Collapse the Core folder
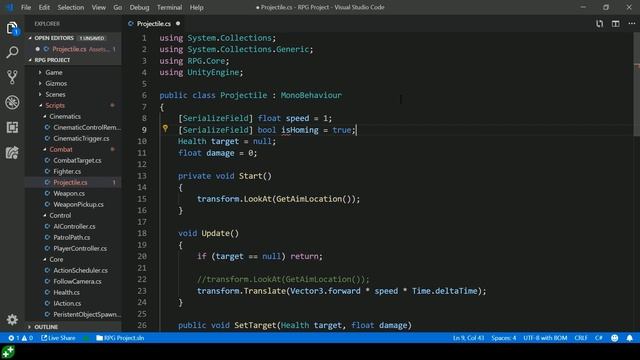The height and width of the screenshot is (360, 640). [x=56, y=259]
